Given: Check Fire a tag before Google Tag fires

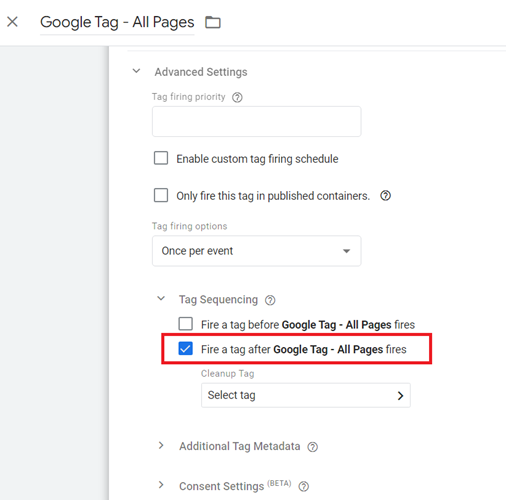Looking at the screenshot, I should click(186, 323).
